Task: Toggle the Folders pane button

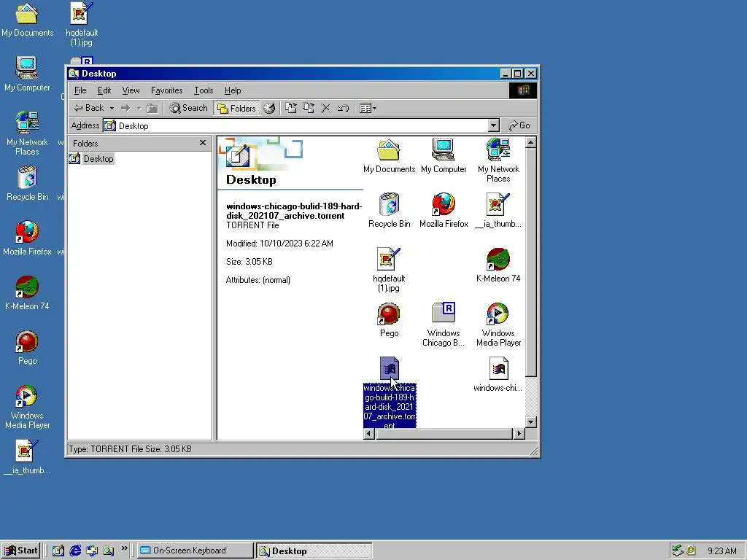Action: 237,108
